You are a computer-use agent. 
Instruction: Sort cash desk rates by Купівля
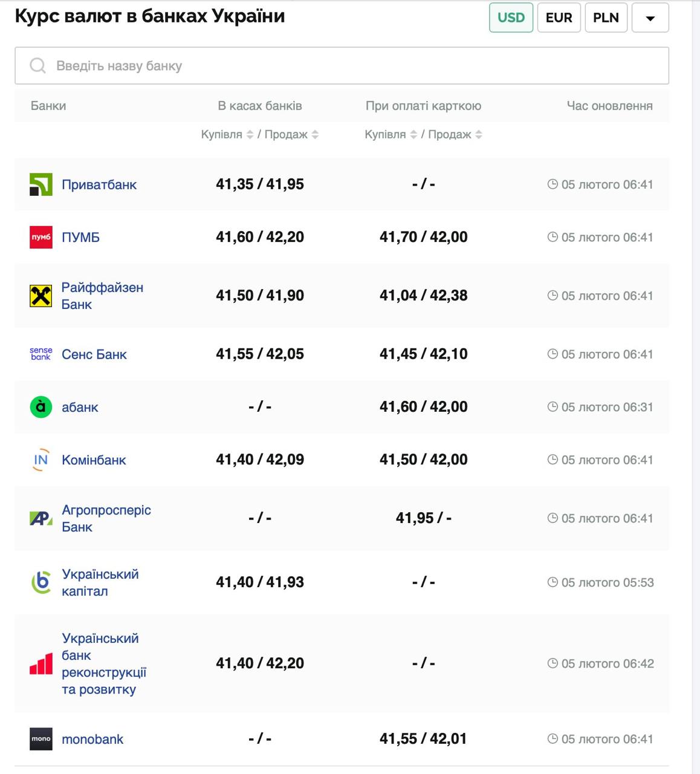point(249,135)
